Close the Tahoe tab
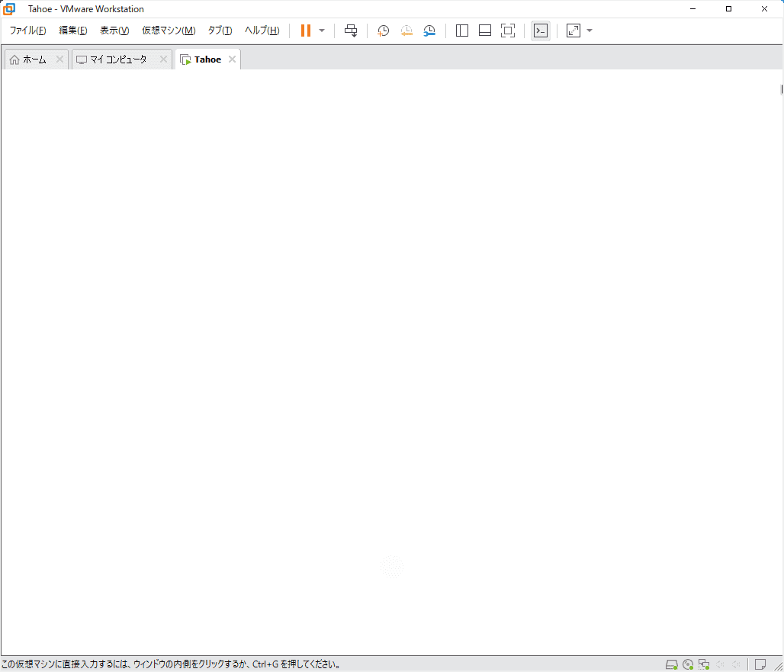The height and width of the screenshot is (672, 784). tap(232, 59)
